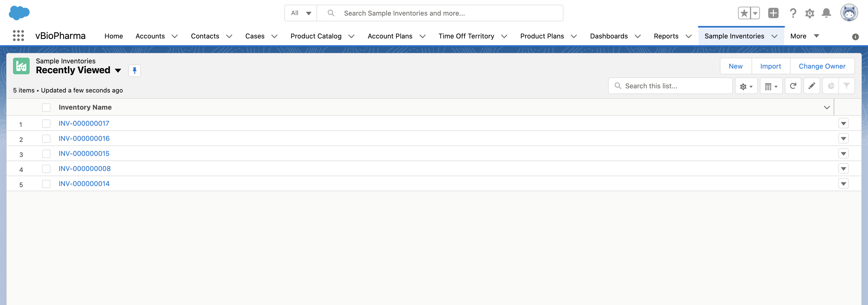Image resolution: width=868 pixels, height=305 pixels.
Task: Add favorite with the star icon
Action: click(744, 13)
